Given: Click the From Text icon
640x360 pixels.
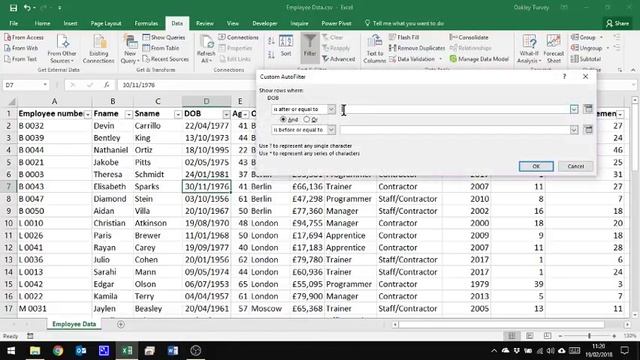Looking at the screenshot, I should coord(7,59).
